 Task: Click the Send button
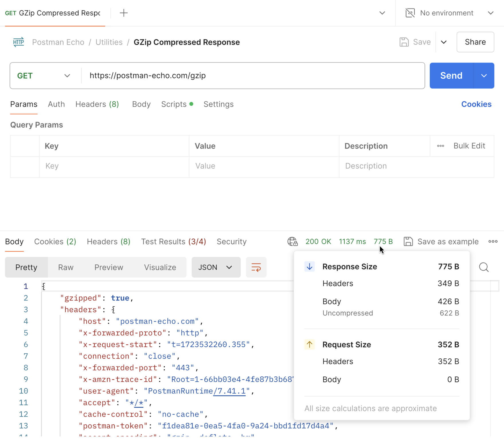coord(451,75)
